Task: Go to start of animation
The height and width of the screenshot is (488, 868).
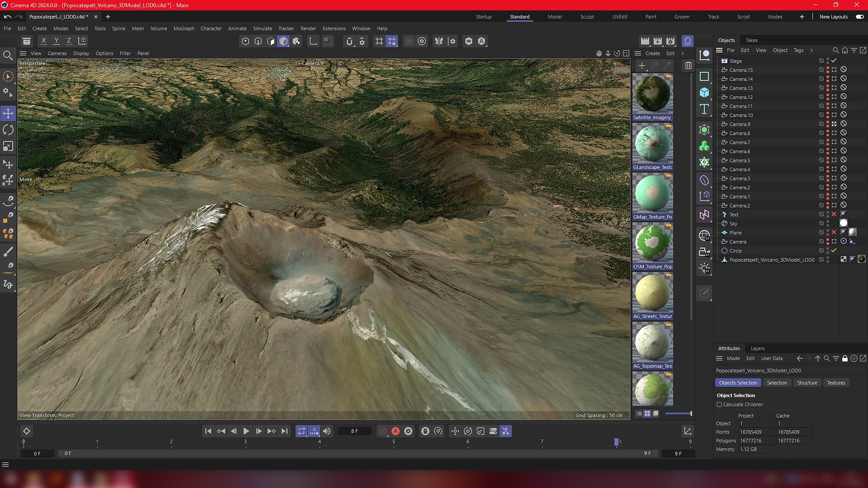Action: [x=208, y=432]
